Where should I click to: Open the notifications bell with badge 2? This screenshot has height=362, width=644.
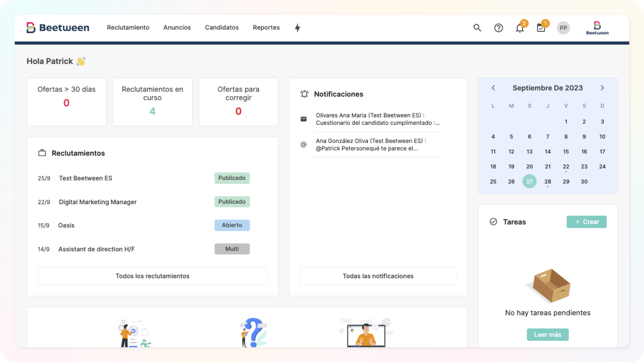coord(520,28)
